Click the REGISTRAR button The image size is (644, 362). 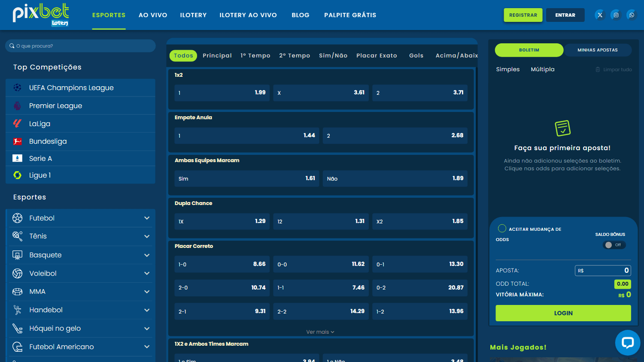coord(523,15)
